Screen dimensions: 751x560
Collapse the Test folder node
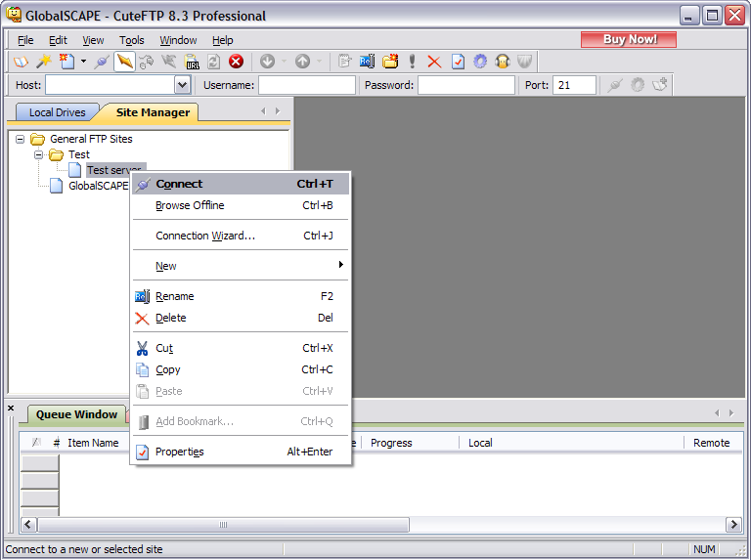38,154
